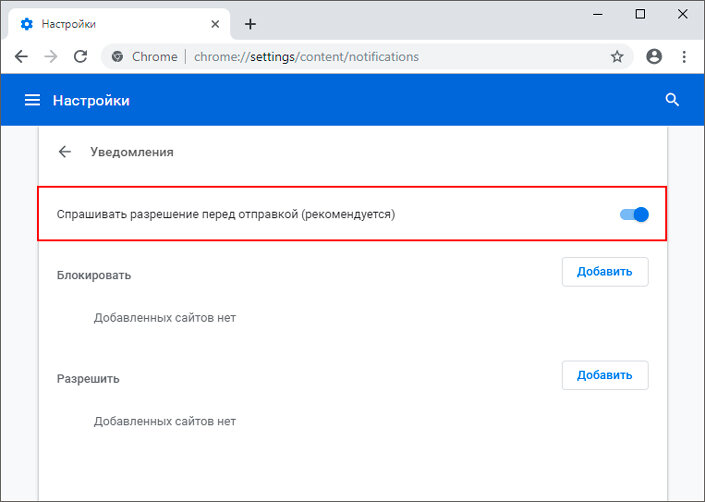The width and height of the screenshot is (705, 502).
Task: Open Chrome three-dot menu
Action: (684, 57)
